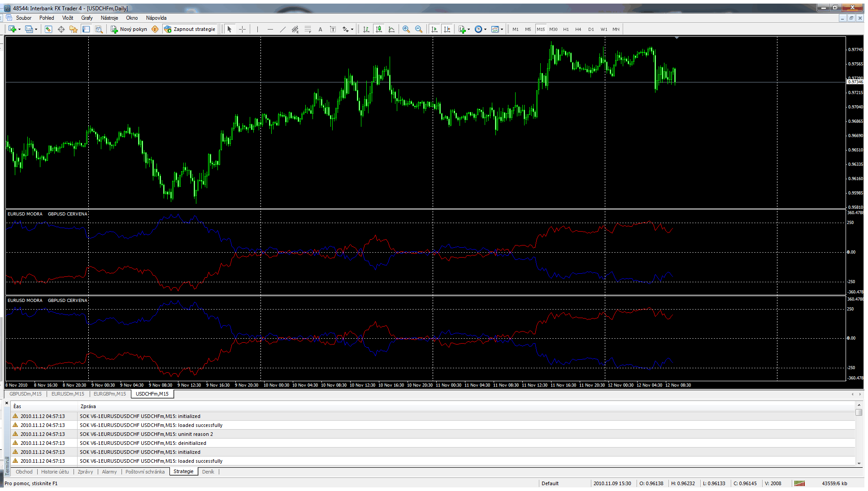This screenshot has width=868, height=491.
Task: Switch timeframe to M30
Action: tap(553, 29)
